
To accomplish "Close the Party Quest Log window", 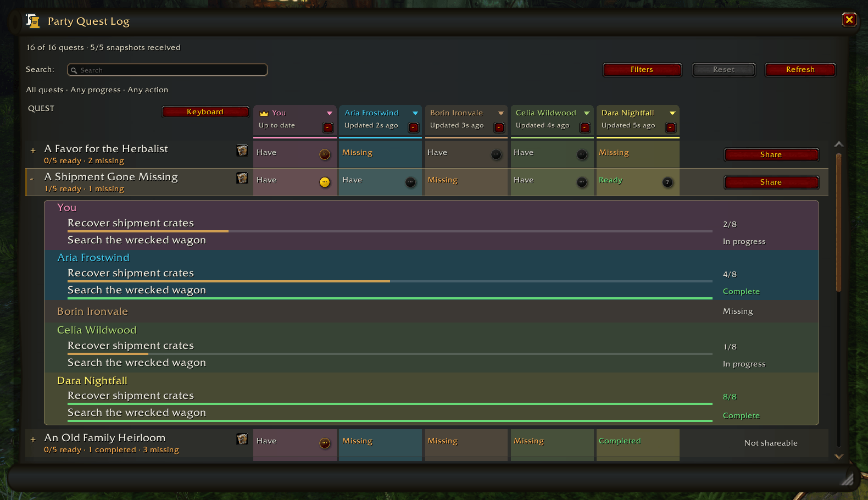I will [x=849, y=20].
